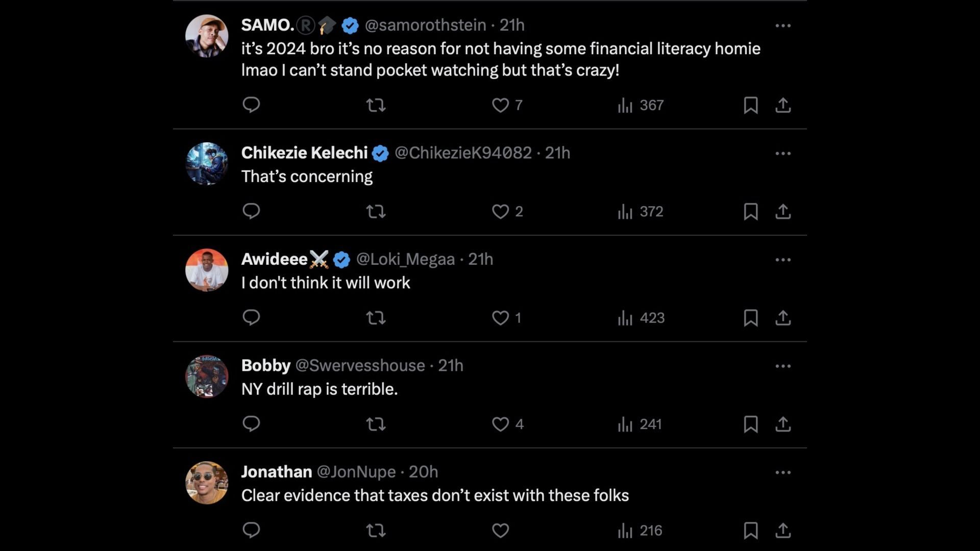This screenshot has height=551, width=980.
Task: Click the verified badge next to SAMO
Action: pos(350,24)
